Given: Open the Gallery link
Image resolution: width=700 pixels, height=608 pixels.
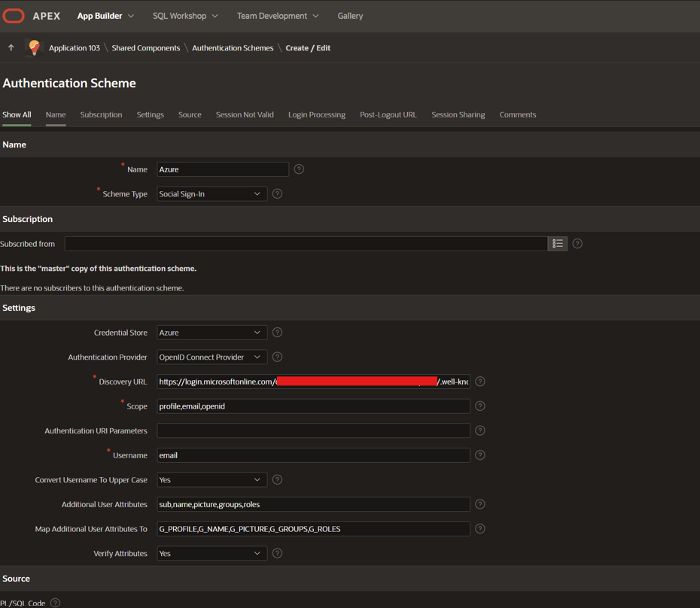Looking at the screenshot, I should point(350,16).
